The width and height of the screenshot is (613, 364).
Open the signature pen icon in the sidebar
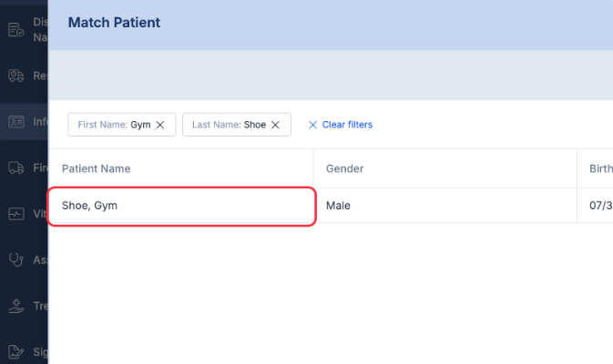click(x=16, y=351)
